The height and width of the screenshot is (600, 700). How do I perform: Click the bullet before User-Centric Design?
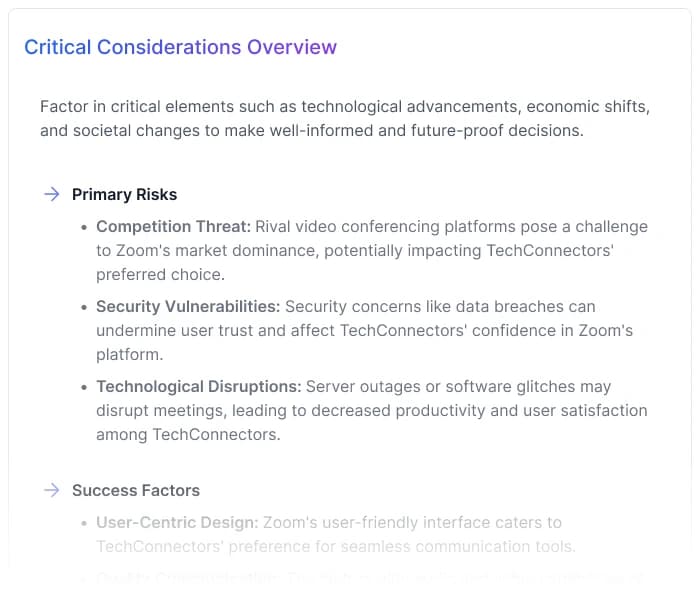click(x=84, y=523)
